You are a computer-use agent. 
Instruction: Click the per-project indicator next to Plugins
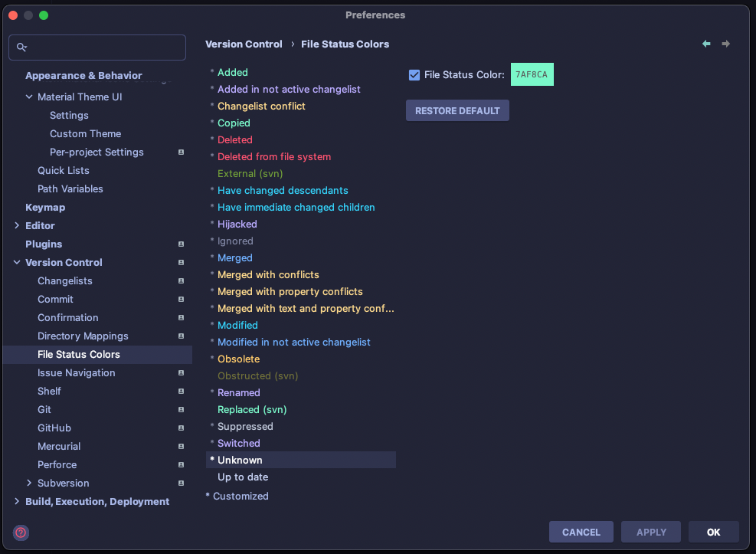[x=181, y=244]
